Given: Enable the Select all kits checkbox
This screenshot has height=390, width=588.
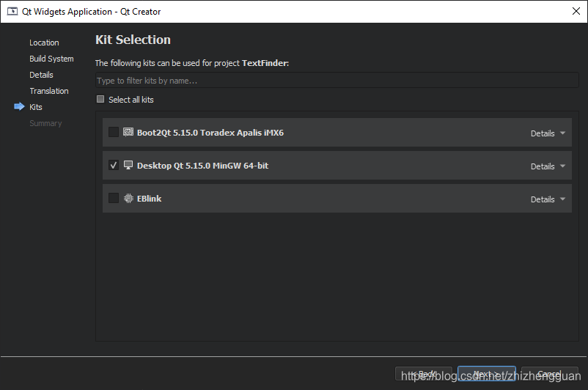Looking at the screenshot, I should tap(100, 99).
